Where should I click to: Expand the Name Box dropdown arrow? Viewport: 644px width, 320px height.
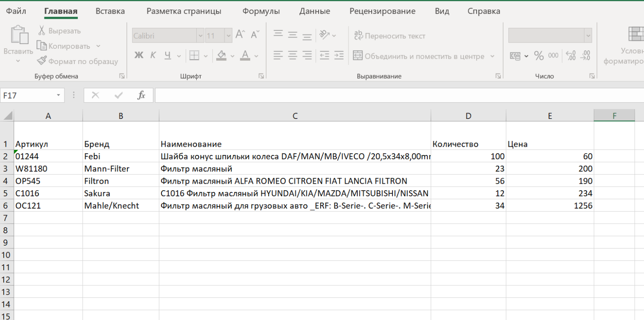tap(58, 95)
